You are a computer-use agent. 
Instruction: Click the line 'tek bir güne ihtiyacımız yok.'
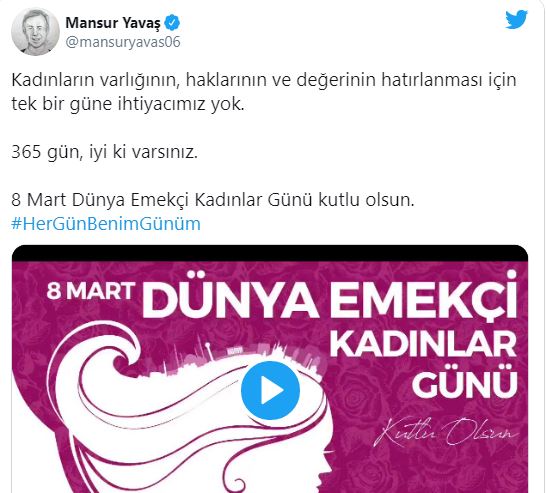click(128, 104)
